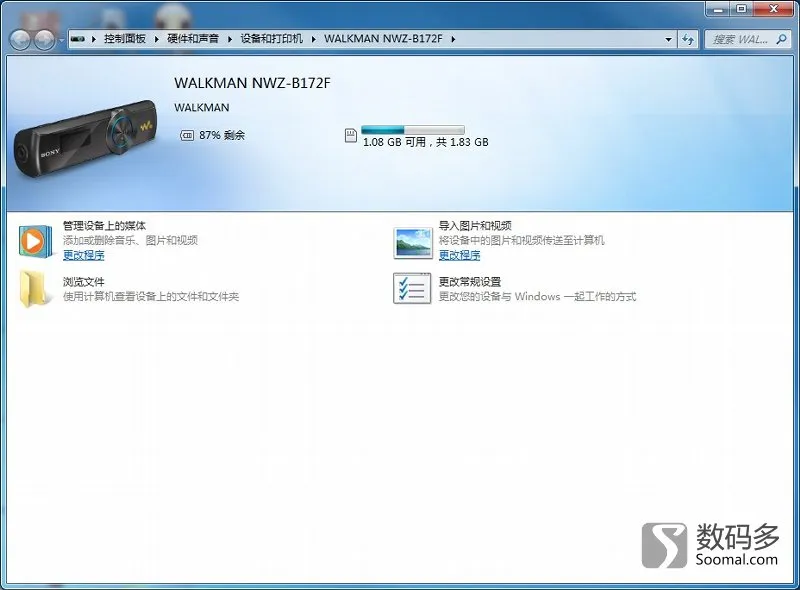Close the WALKMAN window
The height and width of the screenshot is (590, 800).
(773, 9)
